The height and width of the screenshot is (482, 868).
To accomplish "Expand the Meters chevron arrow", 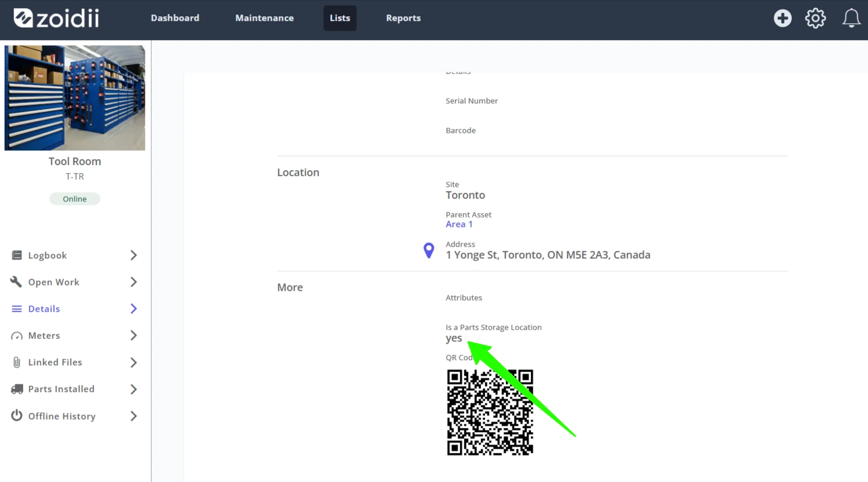I will click(x=134, y=336).
